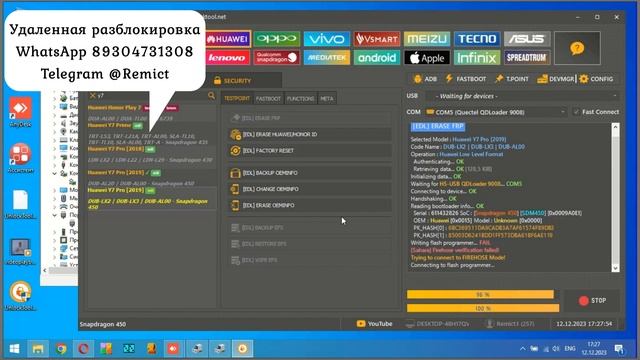Select the MediaTek brand logo
The width and height of the screenshot is (640, 360).
click(327, 58)
